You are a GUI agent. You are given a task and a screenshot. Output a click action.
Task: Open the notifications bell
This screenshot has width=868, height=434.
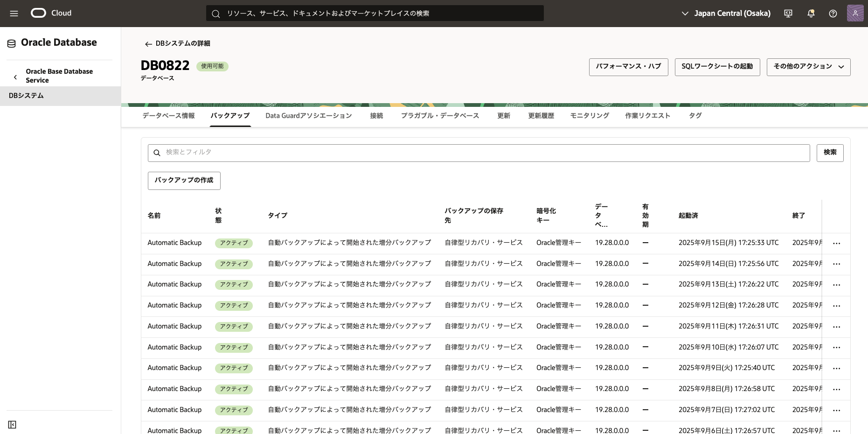click(x=811, y=14)
